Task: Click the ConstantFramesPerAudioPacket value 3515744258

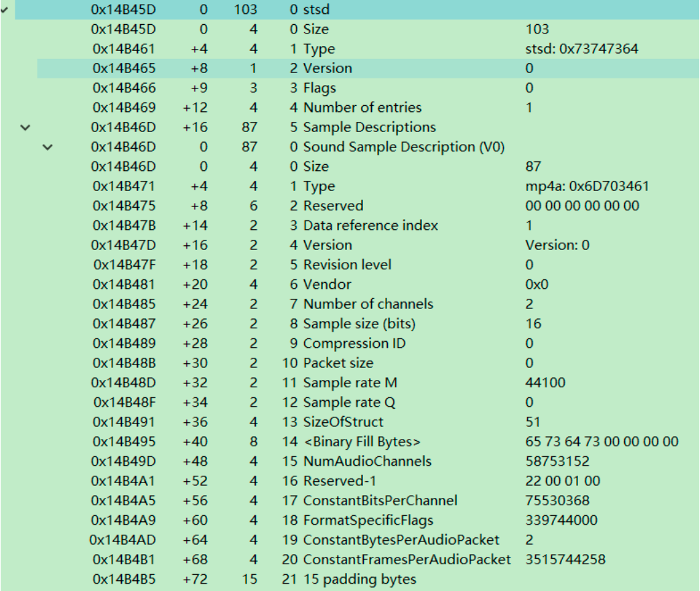Action: click(x=565, y=560)
